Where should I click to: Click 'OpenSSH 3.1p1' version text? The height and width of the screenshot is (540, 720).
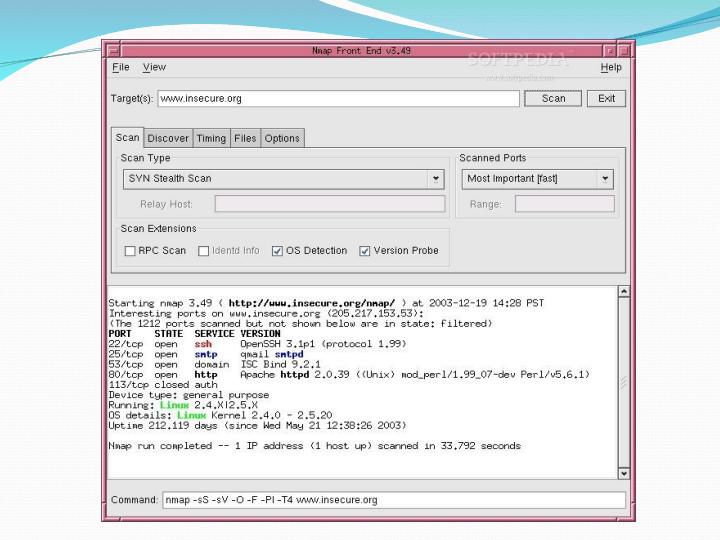click(x=277, y=344)
